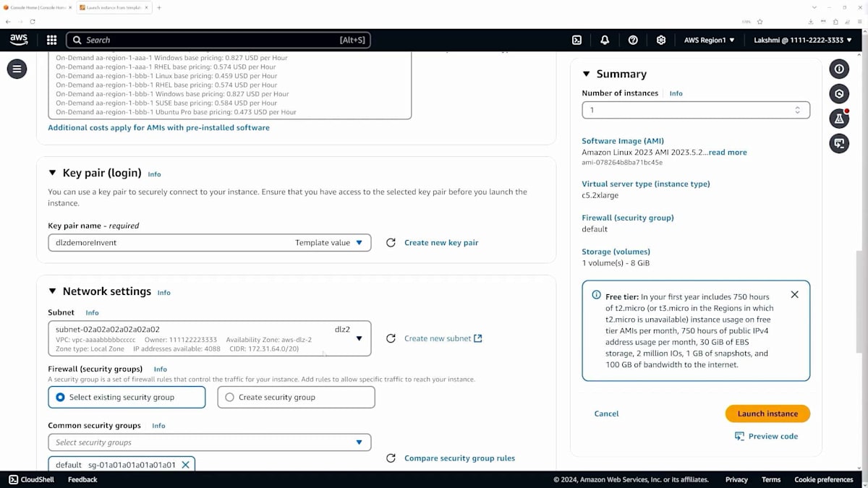Viewport: 868px width, 488px height.
Task: Click the flask icon with red dot
Action: tap(839, 119)
